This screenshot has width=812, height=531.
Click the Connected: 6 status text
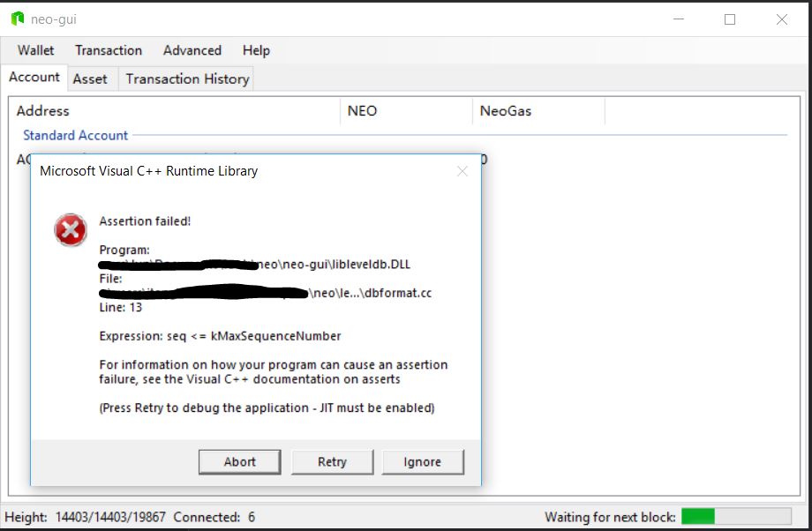214,517
